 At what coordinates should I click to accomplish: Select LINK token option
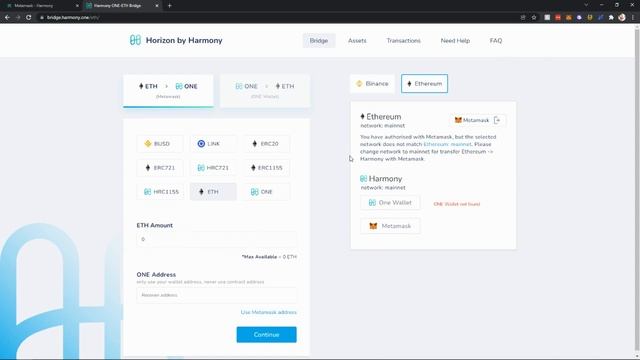click(213, 144)
